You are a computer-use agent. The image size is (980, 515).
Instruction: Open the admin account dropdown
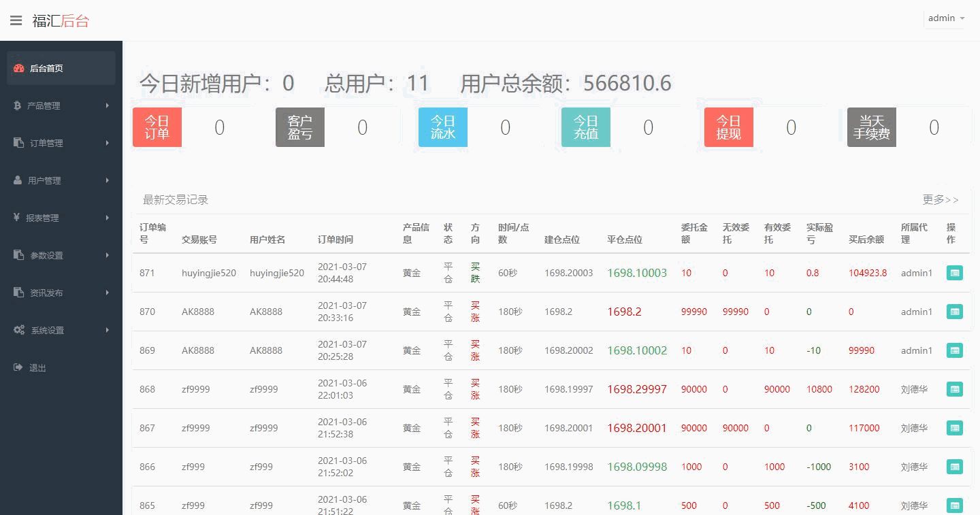point(946,18)
